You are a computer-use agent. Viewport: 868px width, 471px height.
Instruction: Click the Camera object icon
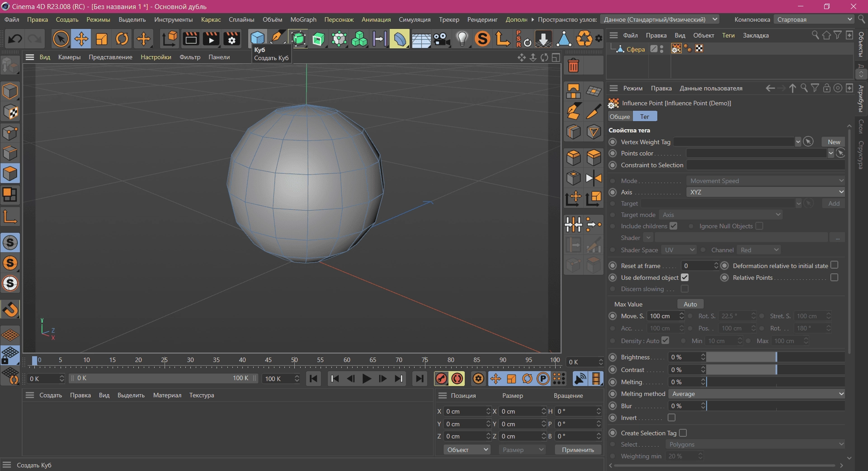tap(441, 39)
